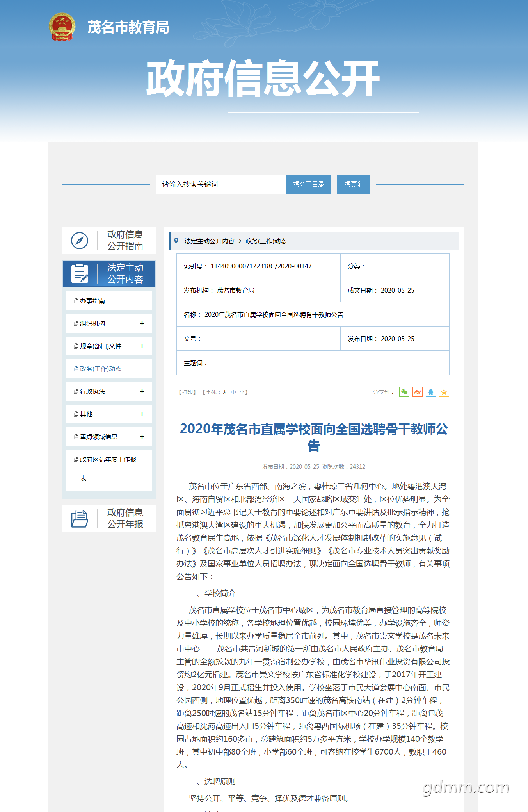Set font size to 小

(x=242, y=392)
